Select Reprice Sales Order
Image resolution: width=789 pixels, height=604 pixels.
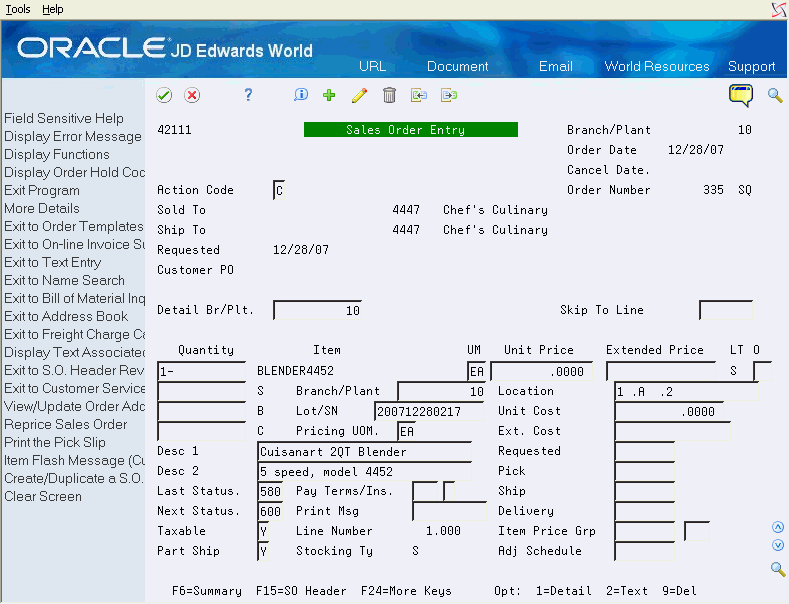66,424
